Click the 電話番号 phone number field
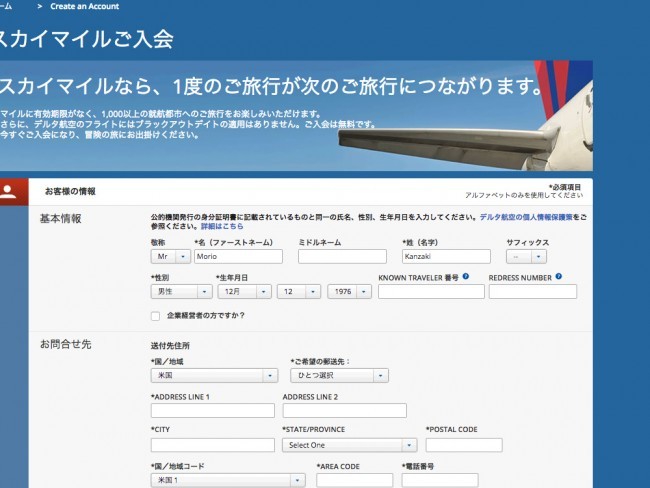 440,481
